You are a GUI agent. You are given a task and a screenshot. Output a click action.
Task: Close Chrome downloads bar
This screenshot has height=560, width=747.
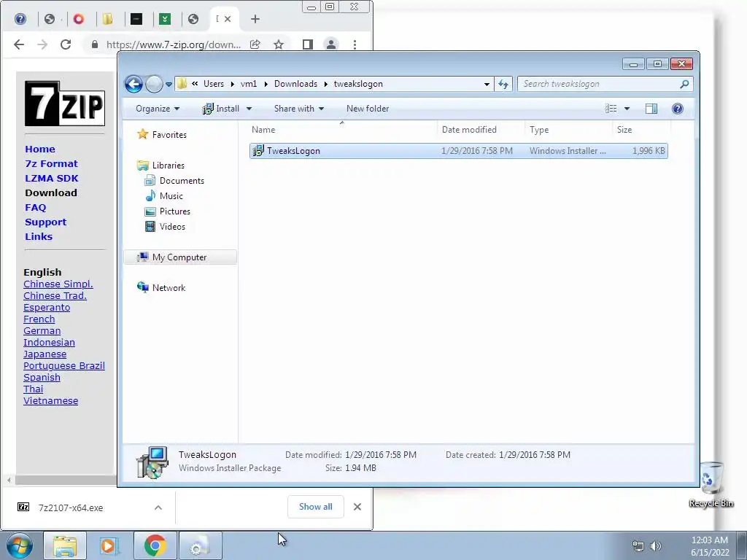357,507
